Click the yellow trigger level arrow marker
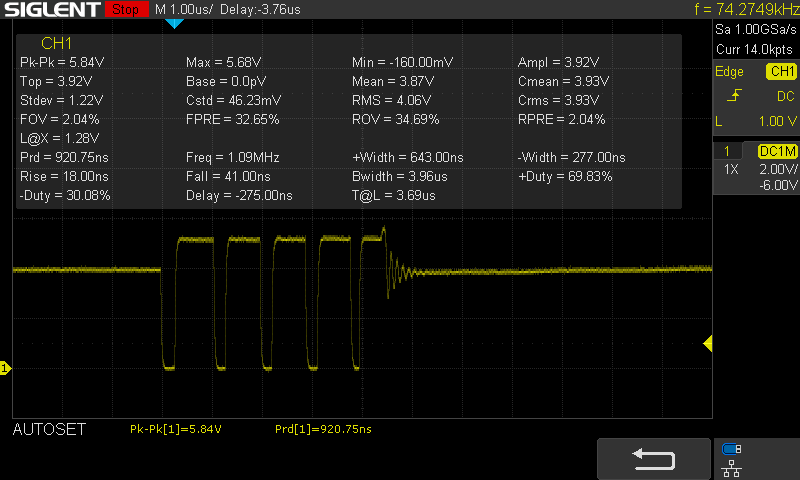 tap(708, 343)
